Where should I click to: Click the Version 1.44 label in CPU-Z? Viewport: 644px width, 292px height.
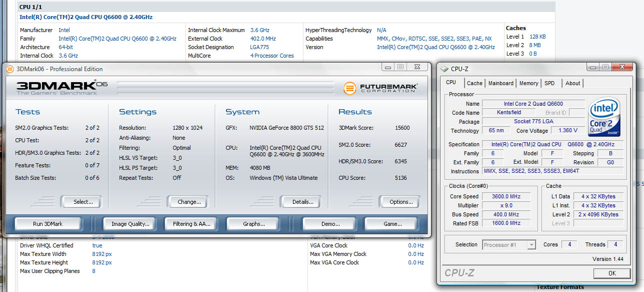pyautogui.click(x=608, y=259)
